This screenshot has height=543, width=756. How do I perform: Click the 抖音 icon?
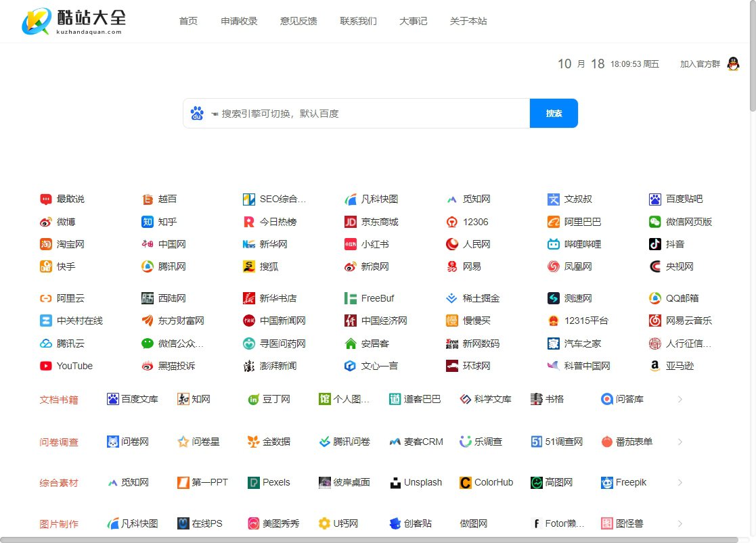[x=654, y=244]
